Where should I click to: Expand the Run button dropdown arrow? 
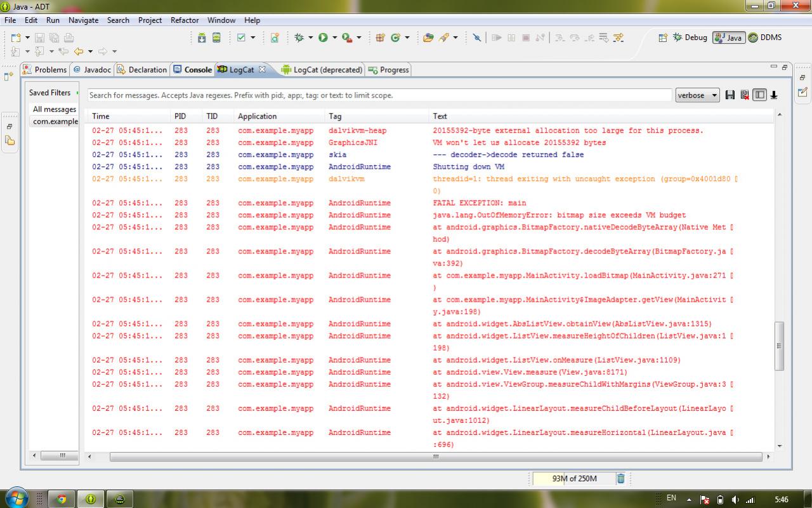tap(334, 37)
